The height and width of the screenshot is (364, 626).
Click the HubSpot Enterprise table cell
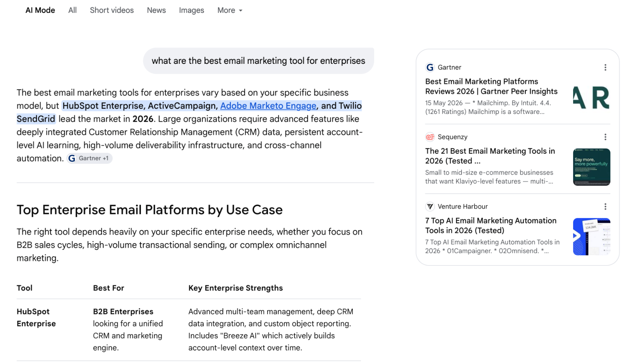point(36,317)
